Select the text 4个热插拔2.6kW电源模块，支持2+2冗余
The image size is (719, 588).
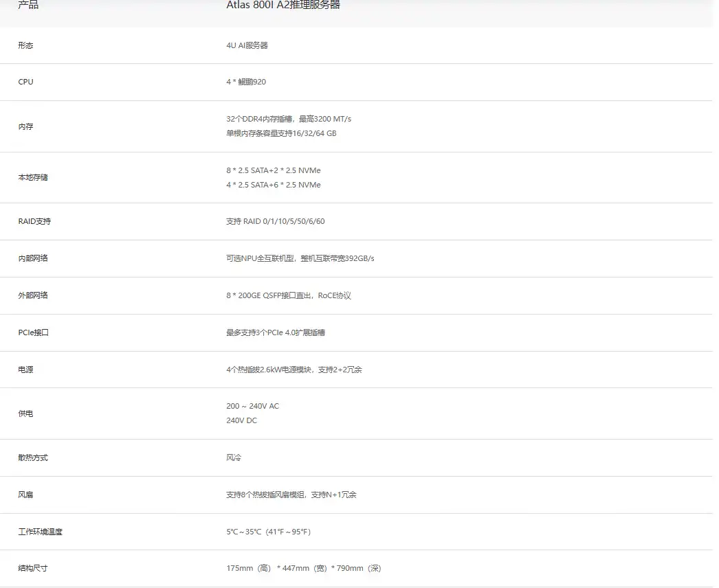pos(294,370)
